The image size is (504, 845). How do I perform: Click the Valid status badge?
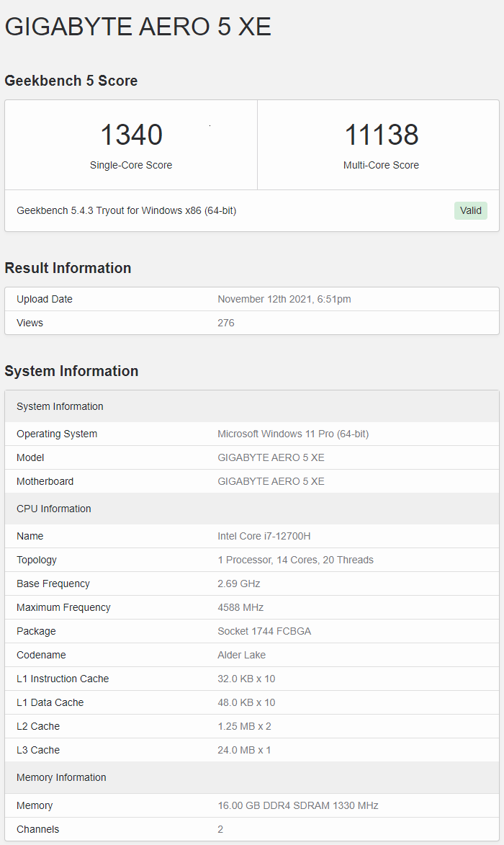(471, 210)
